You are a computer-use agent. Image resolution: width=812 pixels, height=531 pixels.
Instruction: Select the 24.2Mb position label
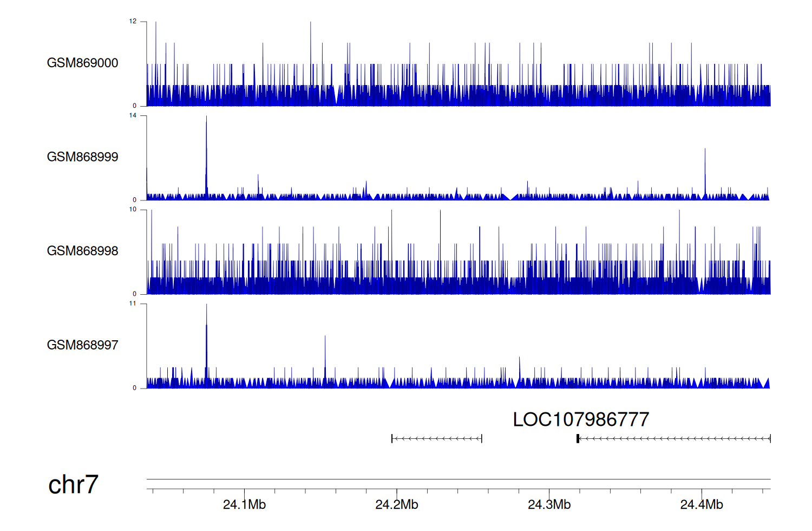click(x=396, y=504)
